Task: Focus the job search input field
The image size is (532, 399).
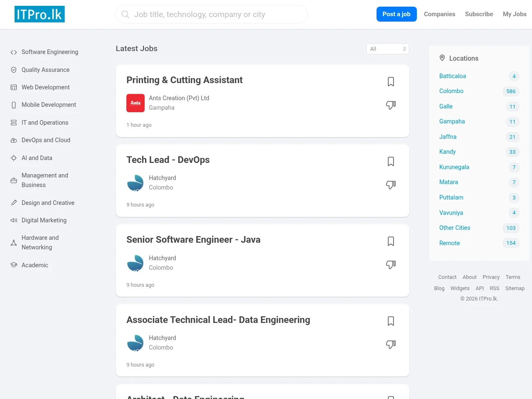Action: [212, 15]
